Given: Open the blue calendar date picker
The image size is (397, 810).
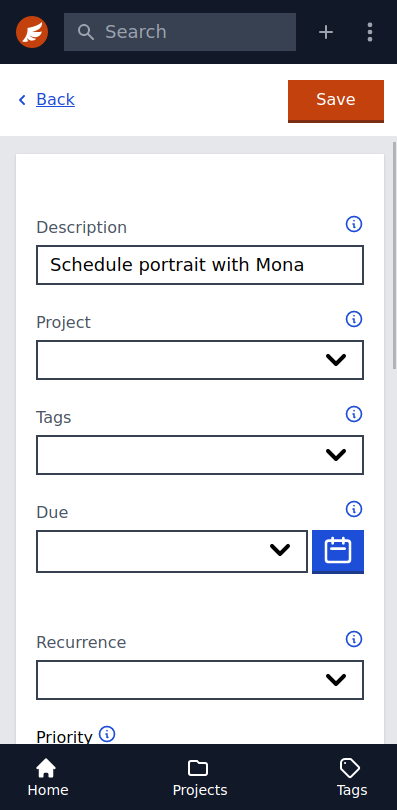Looking at the screenshot, I should (x=338, y=551).
